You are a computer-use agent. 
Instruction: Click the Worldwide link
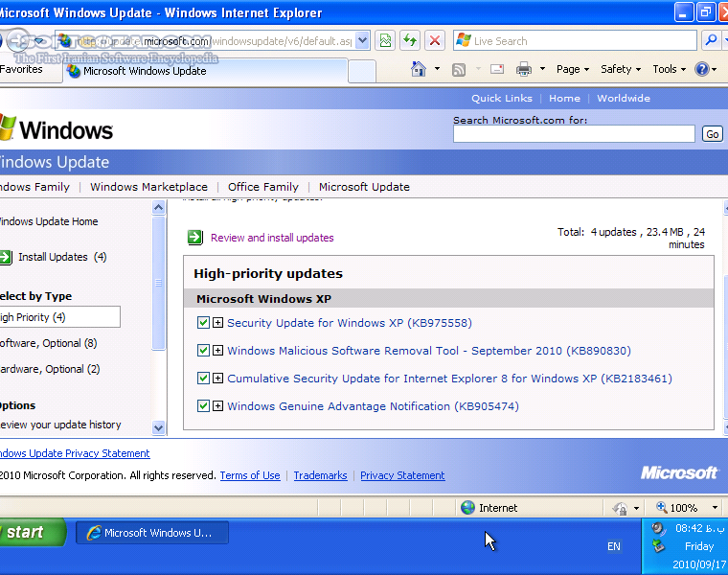point(624,98)
